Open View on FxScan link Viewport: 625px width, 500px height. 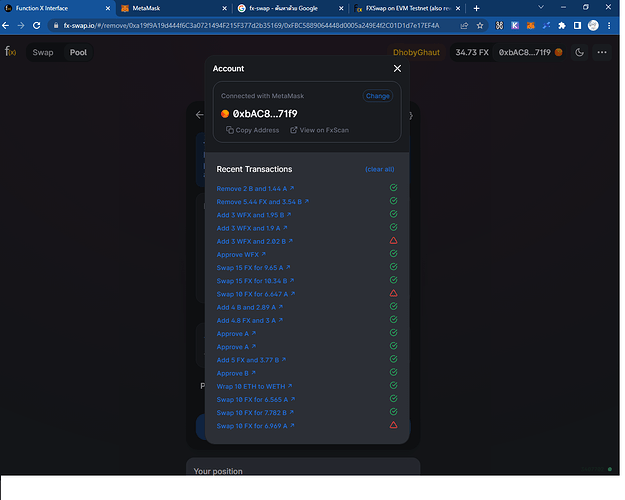(319, 130)
